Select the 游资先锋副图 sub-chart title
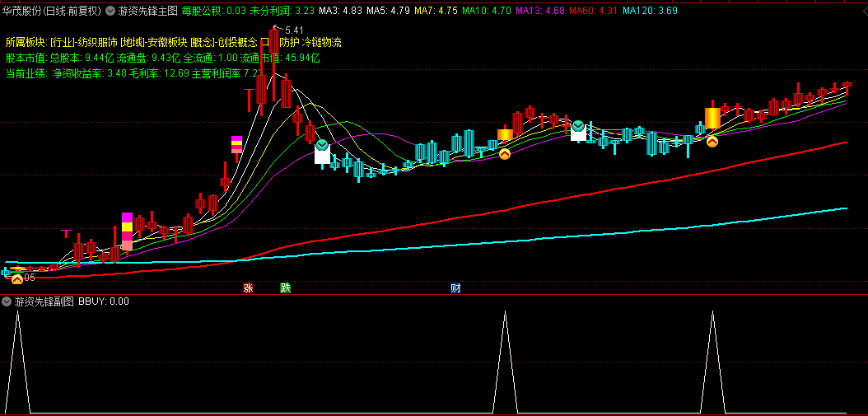 click(x=44, y=301)
